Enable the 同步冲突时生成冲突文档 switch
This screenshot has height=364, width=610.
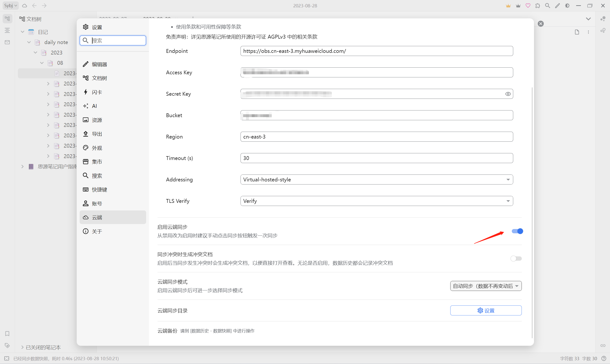[516, 259]
